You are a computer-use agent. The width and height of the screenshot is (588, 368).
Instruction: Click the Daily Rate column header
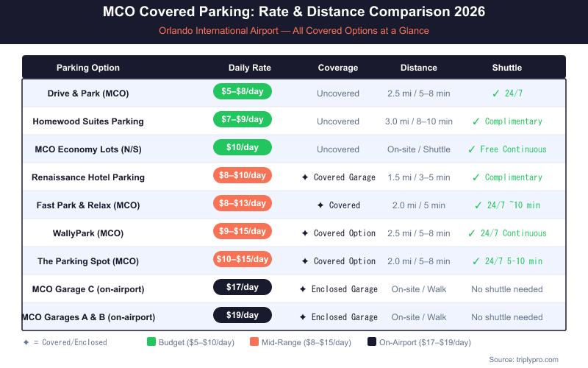(250, 68)
